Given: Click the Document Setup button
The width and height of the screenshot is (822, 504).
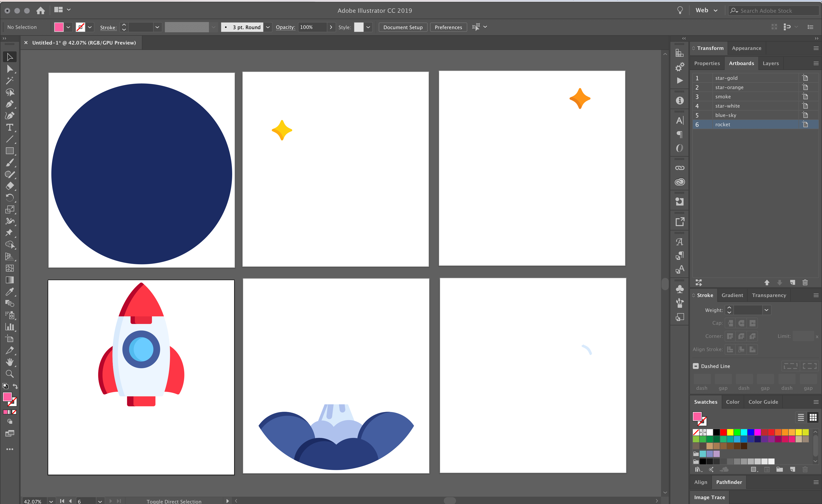Looking at the screenshot, I should 403,27.
